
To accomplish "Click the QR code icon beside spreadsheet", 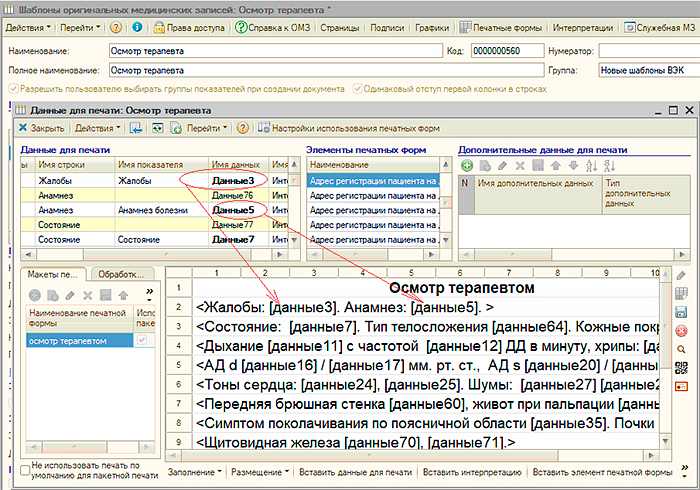I will [x=681, y=368].
